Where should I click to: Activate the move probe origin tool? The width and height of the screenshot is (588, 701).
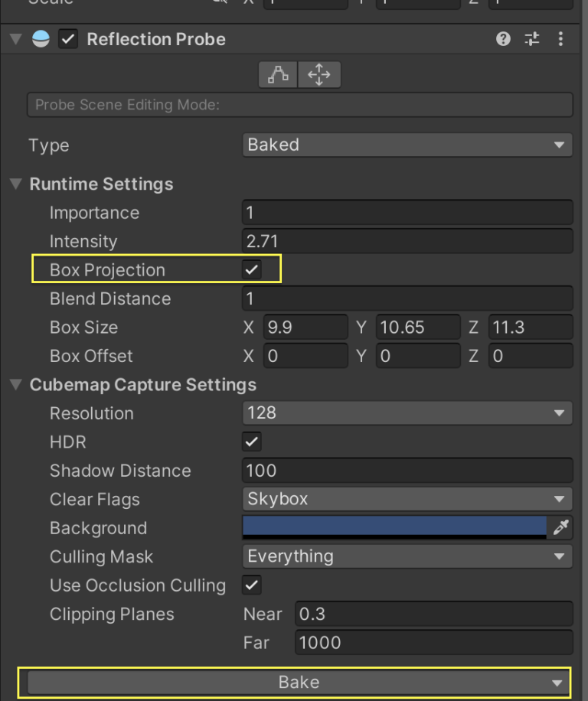[318, 74]
